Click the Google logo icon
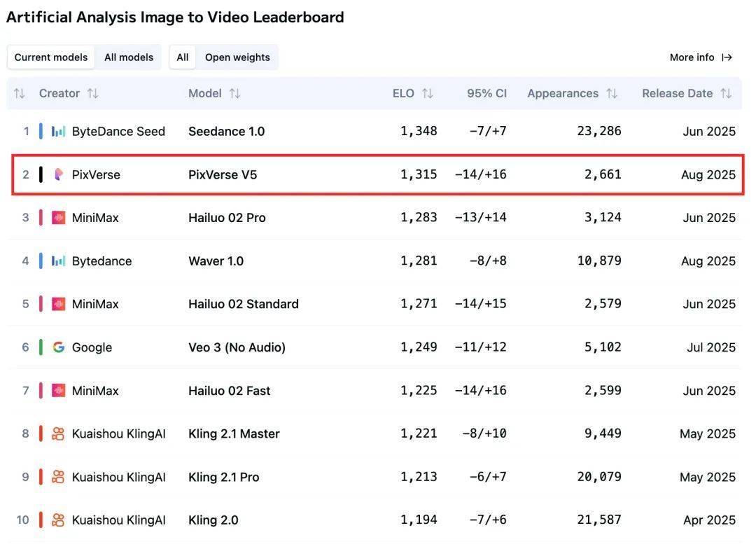The width and height of the screenshot is (756, 549). (58, 347)
